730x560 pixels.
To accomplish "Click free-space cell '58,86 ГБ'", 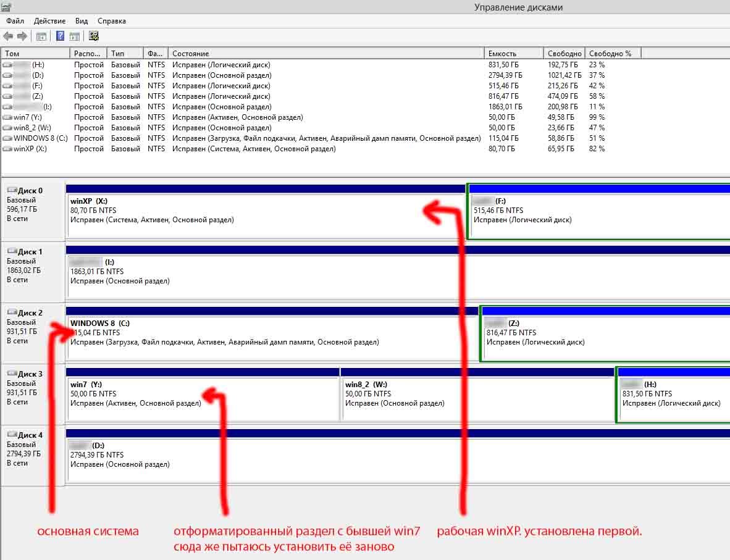I will [x=561, y=138].
